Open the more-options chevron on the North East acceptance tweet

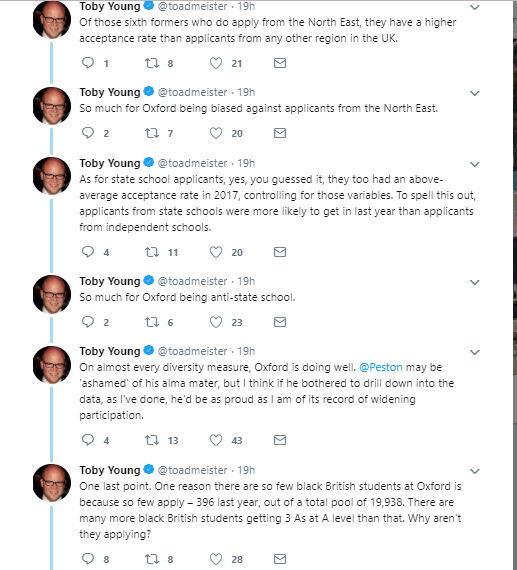(x=475, y=7)
